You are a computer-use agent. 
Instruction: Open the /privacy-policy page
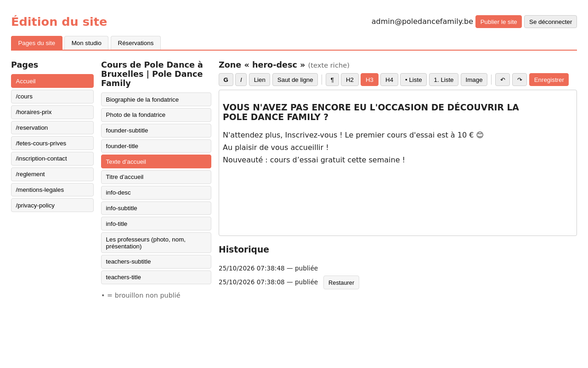[x=52, y=205]
